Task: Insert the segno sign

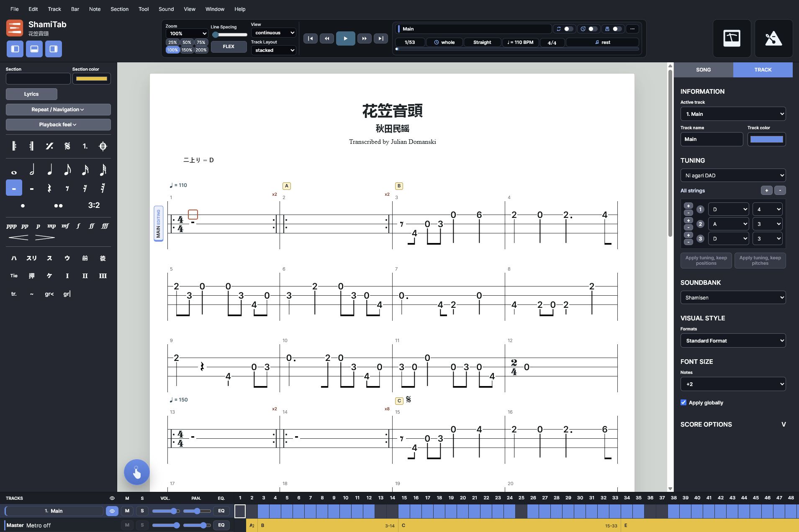Action: point(67,146)
